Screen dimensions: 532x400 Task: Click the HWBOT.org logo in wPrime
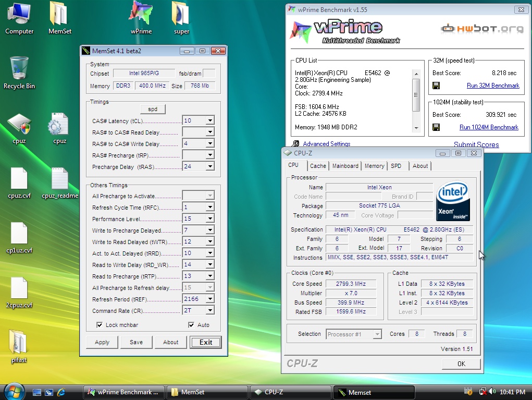(482, 29)
